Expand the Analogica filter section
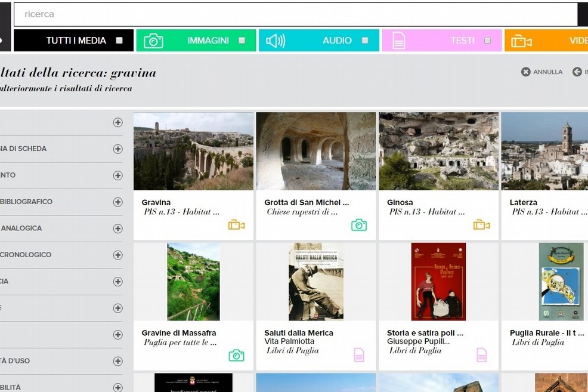588x392 pixels. pyautogui.click(x=117, y=229)
